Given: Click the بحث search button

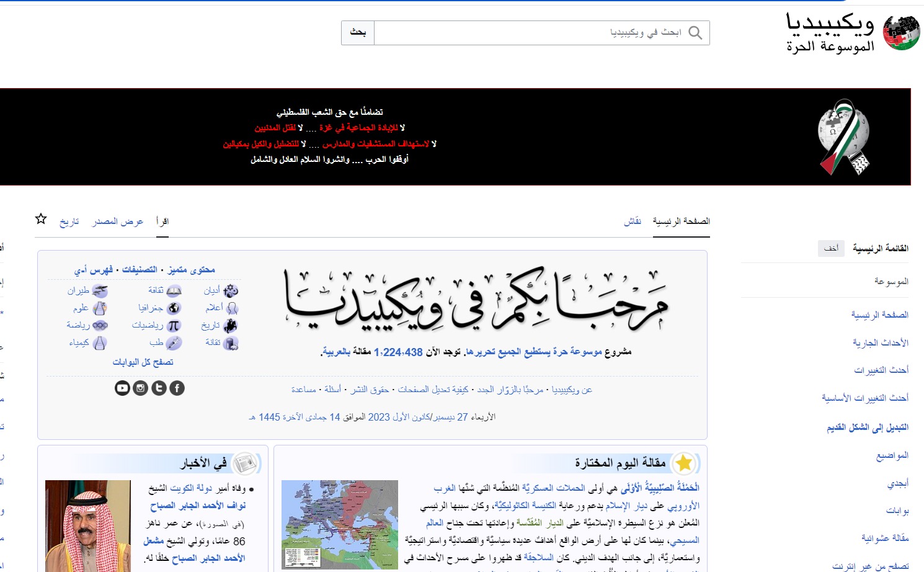Looking at the screenshot, I should coord(358,33).
